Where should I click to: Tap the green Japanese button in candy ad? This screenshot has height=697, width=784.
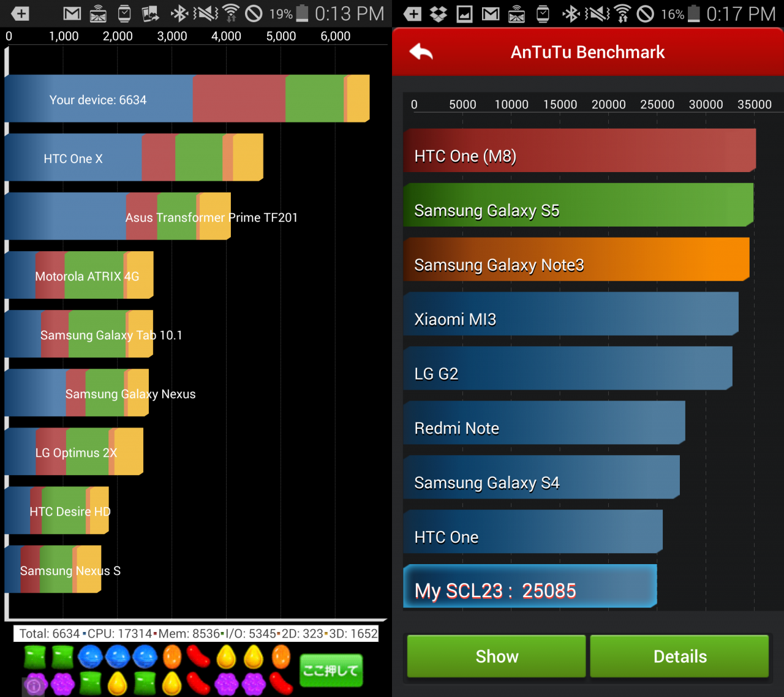pos(331,670)
